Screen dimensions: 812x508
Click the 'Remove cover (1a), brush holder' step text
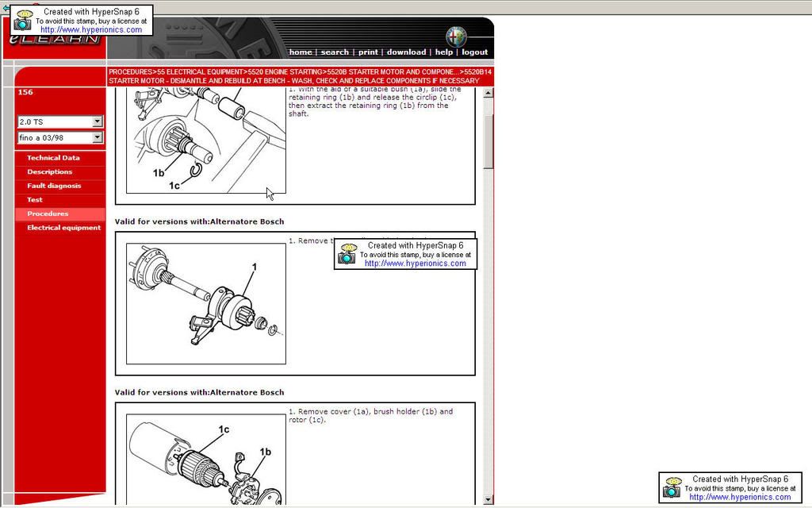[x=371, y=416]
